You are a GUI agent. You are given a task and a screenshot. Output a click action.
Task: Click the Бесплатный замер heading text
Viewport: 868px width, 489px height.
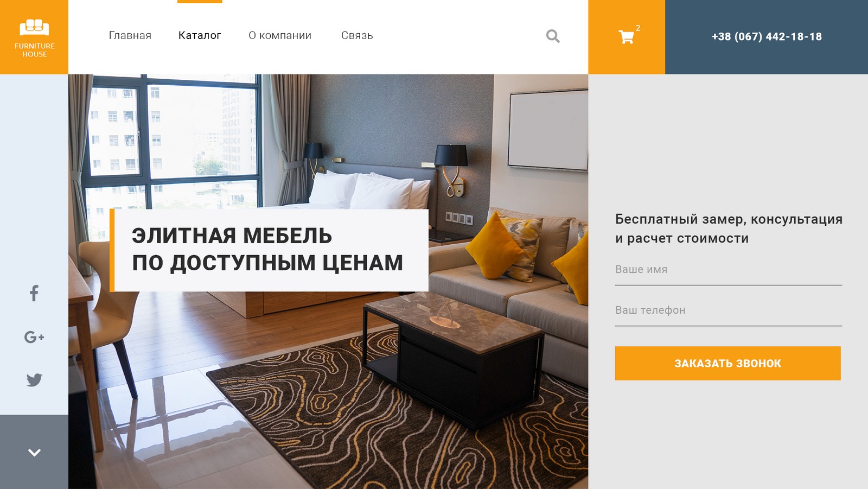729,228
